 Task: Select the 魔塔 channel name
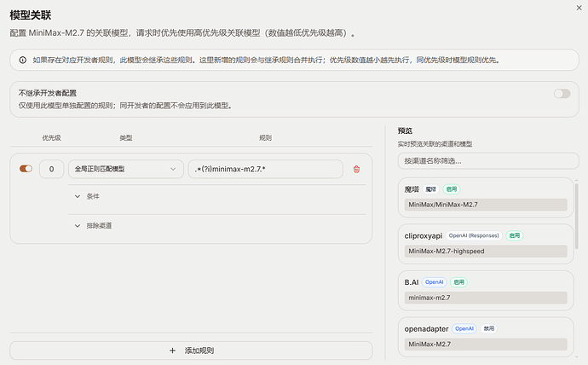point(412,189)
